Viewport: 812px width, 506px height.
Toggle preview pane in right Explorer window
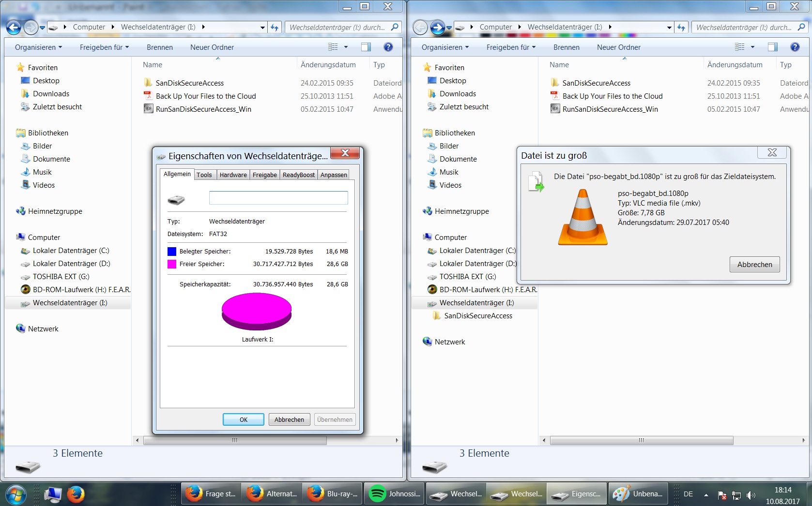773,47
